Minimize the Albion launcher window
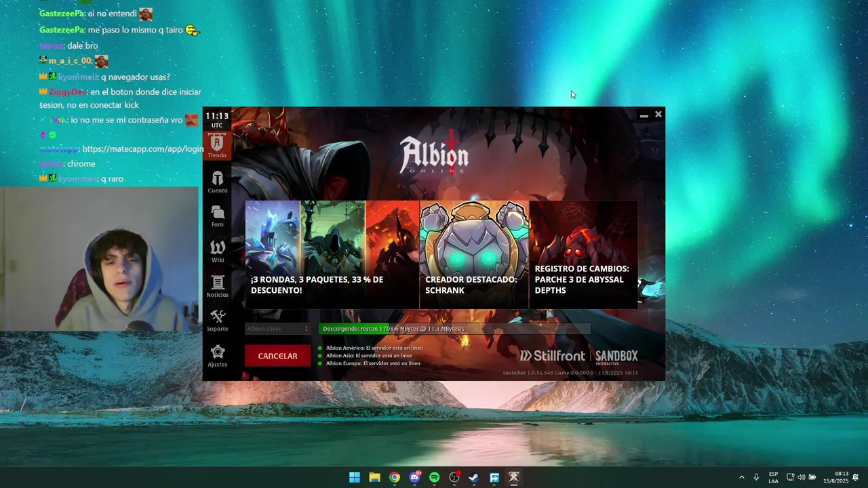Viewport: 868px width, 488px height. [644, 115]
